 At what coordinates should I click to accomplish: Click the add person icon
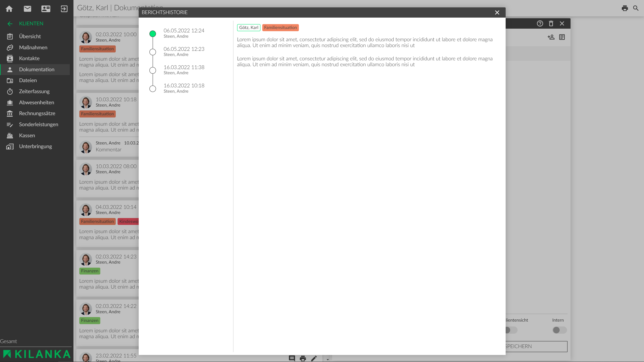click(551, 37)
